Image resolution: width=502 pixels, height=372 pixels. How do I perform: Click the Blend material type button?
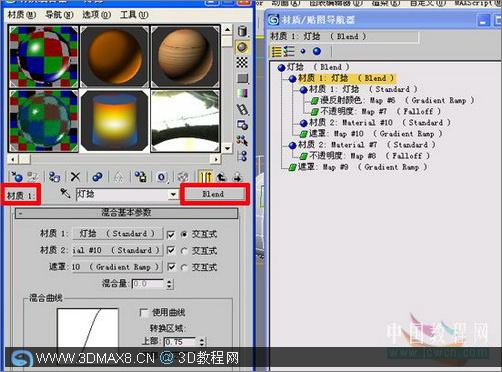[x=213, y=194]
